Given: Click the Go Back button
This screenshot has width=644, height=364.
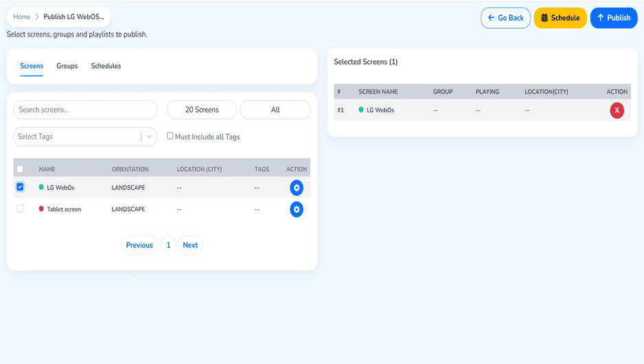Looking at the screenshot, I should click(x=505, y=18).
